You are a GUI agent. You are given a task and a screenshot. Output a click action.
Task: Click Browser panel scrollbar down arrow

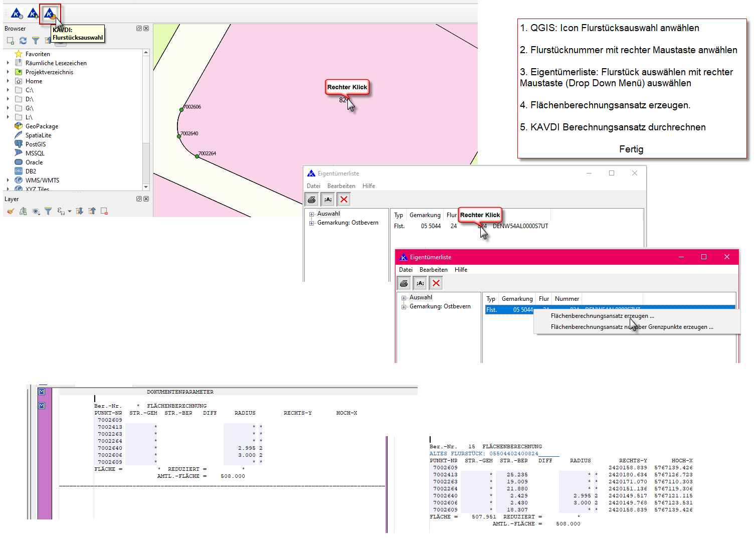tap(146, 187)
